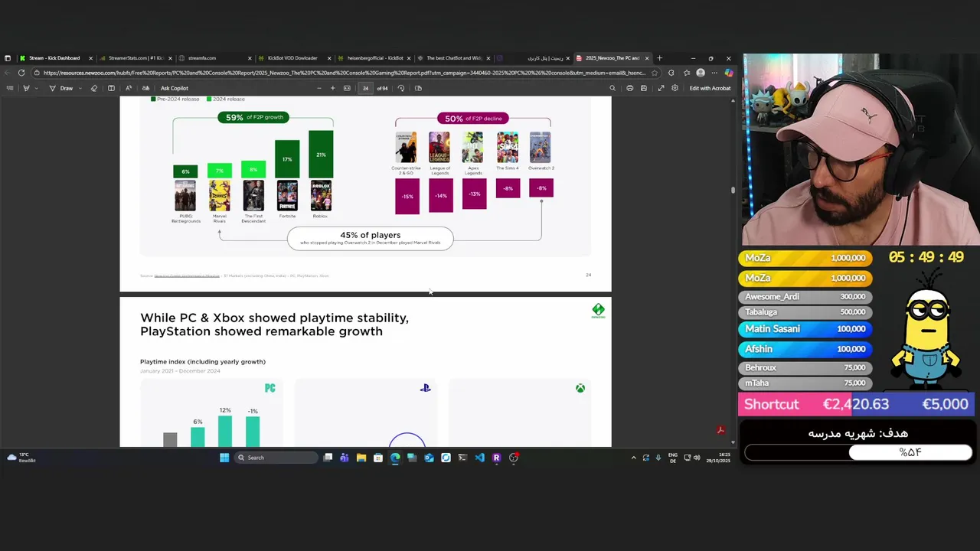Viewport: 980px width, 551px height.
Task: Refresh the browser page
Action: pos(21,73)
